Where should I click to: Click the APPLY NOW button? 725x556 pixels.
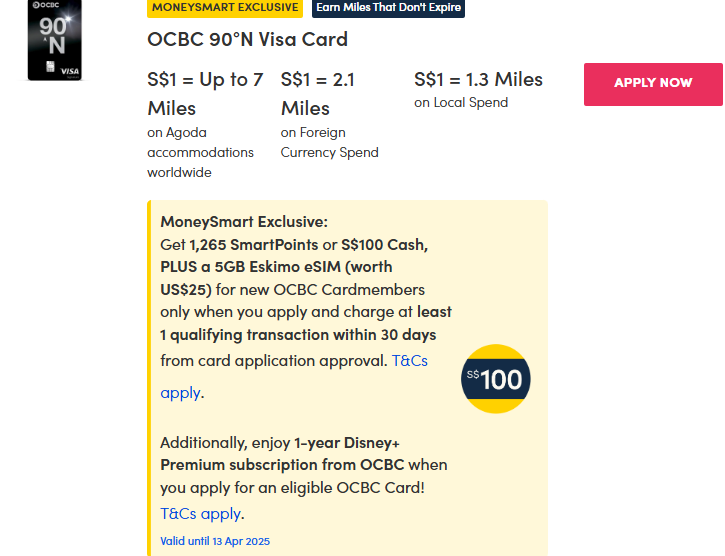[653, 83]
